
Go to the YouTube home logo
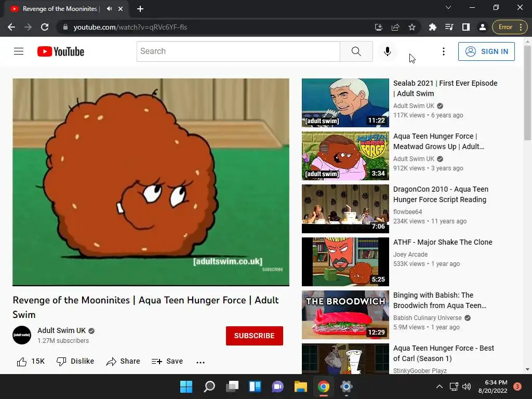pyautogui.click(x=61, y=51)
